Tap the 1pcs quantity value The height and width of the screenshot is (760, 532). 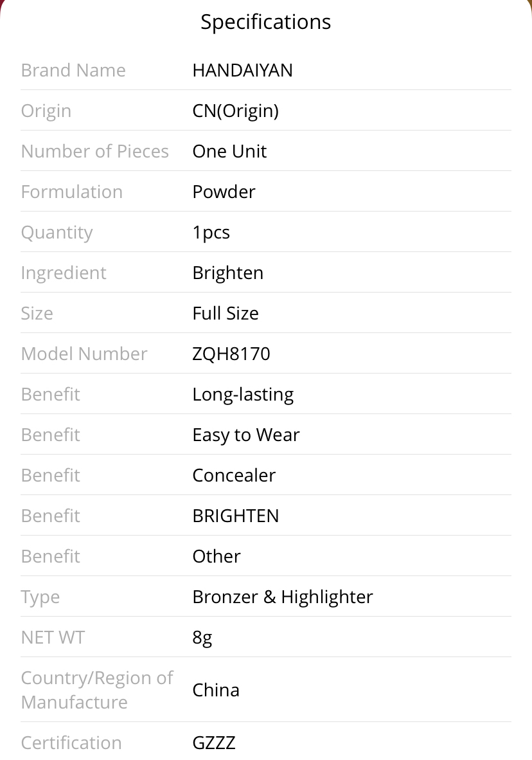211,233
